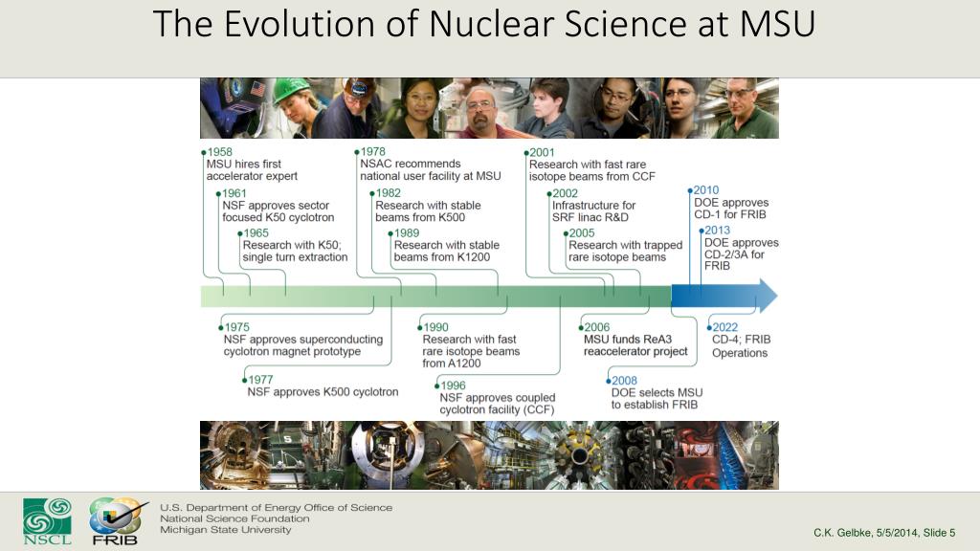
Task: Click the 2008 timeline year
Action: pyautogui.click(x=624, y=381)
